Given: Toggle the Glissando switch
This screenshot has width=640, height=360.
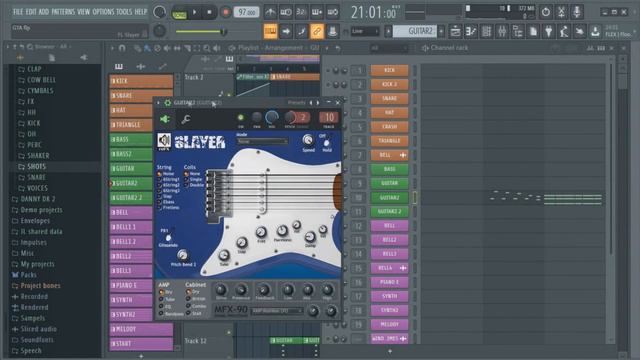Looking at the screenshot, I should point(168,238).
